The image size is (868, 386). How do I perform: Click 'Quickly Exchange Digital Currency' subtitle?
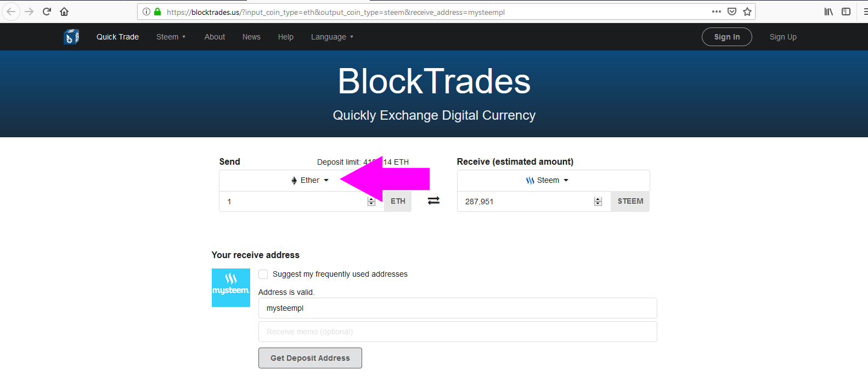[434, 115]
